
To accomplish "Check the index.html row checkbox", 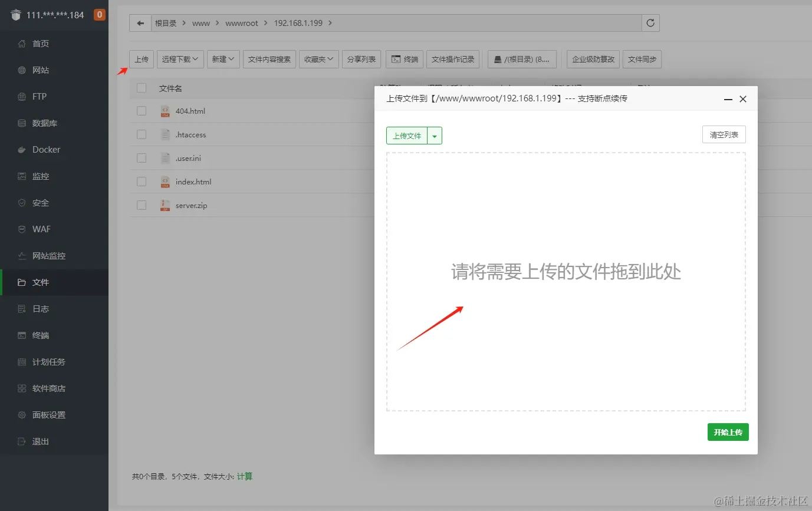I will (142, 182).
